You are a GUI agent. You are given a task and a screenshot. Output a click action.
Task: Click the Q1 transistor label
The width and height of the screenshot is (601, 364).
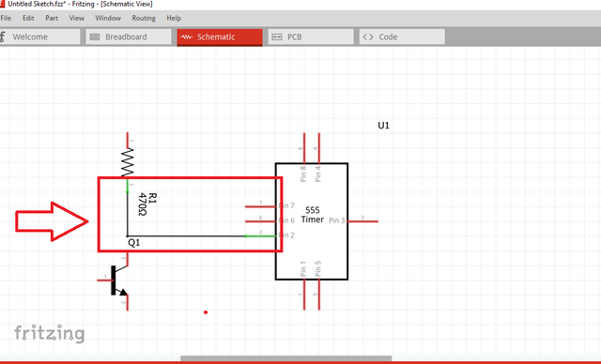[134, 243]
